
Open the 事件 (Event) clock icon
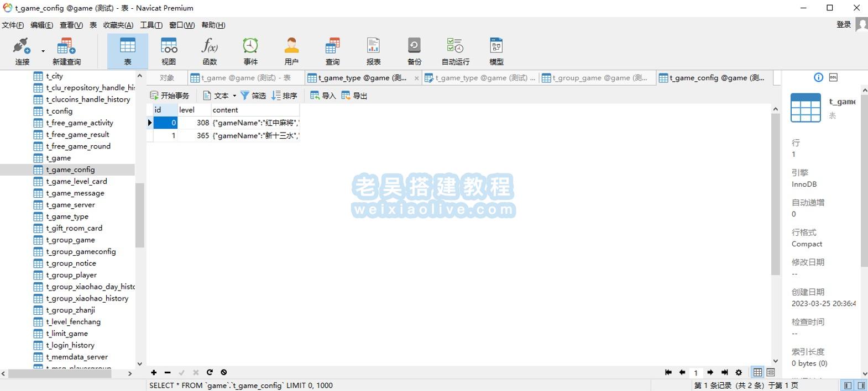(x=250, y=51)
